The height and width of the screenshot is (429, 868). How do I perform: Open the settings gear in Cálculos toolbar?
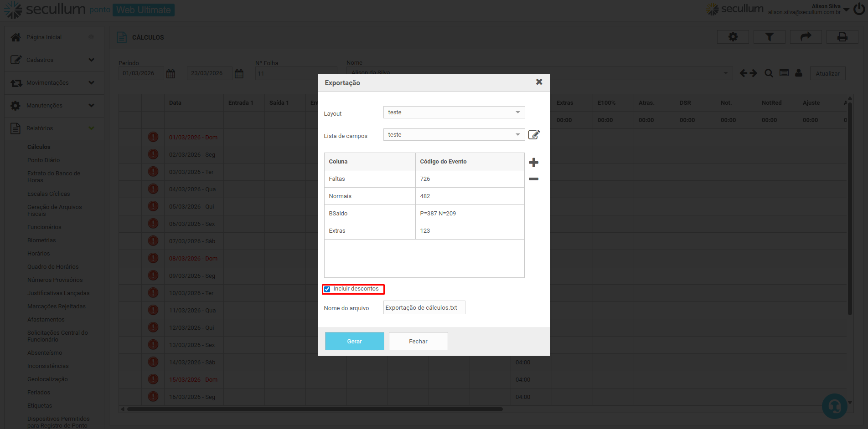[733, 37]
